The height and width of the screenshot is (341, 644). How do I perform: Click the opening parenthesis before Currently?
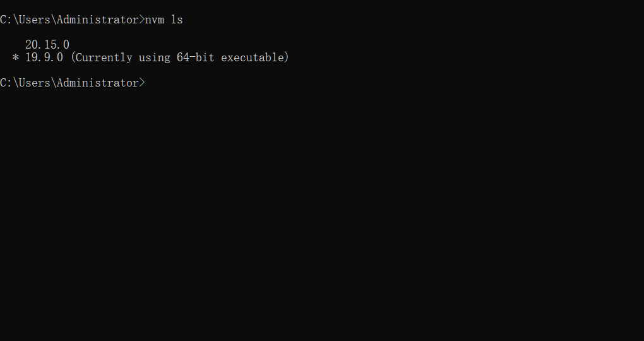pos(73,57)
